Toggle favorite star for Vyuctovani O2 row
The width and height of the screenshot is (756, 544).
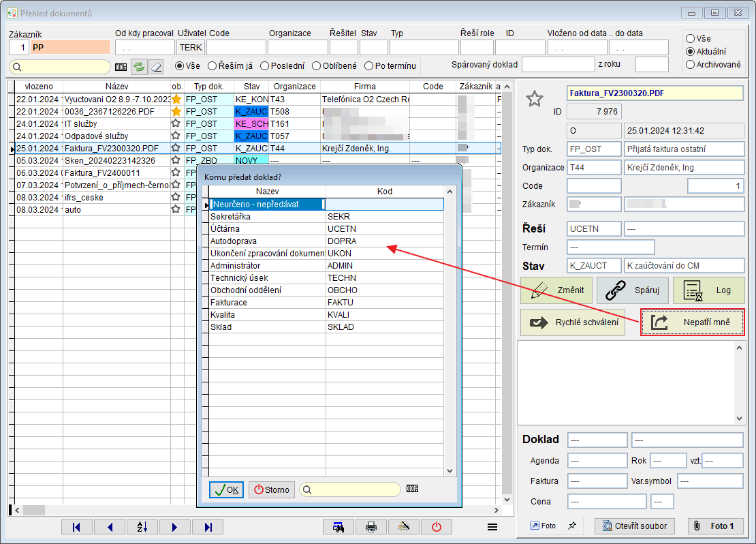tap(176, 100)
